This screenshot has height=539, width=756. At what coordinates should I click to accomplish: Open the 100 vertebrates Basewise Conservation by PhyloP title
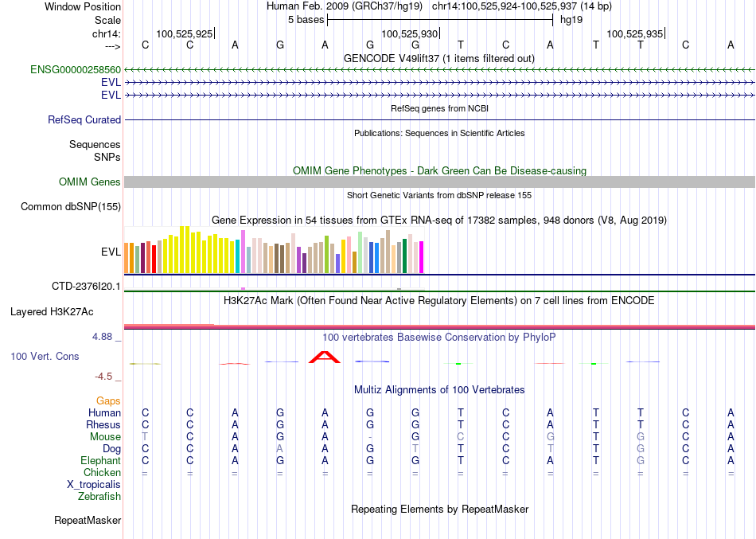[x=438, y=338]
